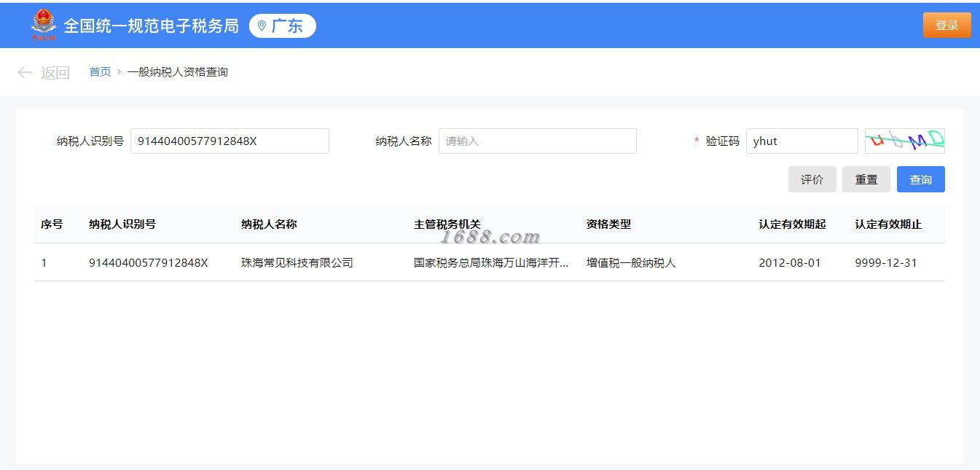The width and height of the screenshot is (980, 470).
Task: Click the back arrow icon next to 返回
Action: pos(25,72)
